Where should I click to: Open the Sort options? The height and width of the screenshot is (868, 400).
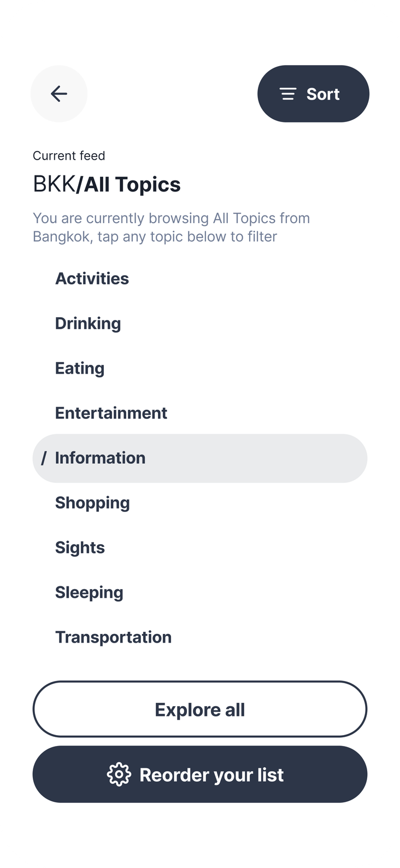(313, 94)
